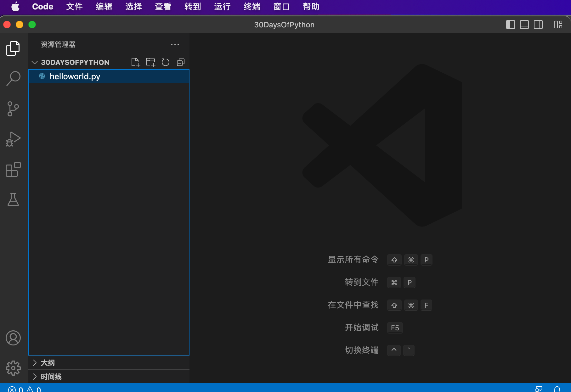This screenshot has height=392, width=571.
Task: Click the errors and warnings status indicator
Action: coord(25,389)
